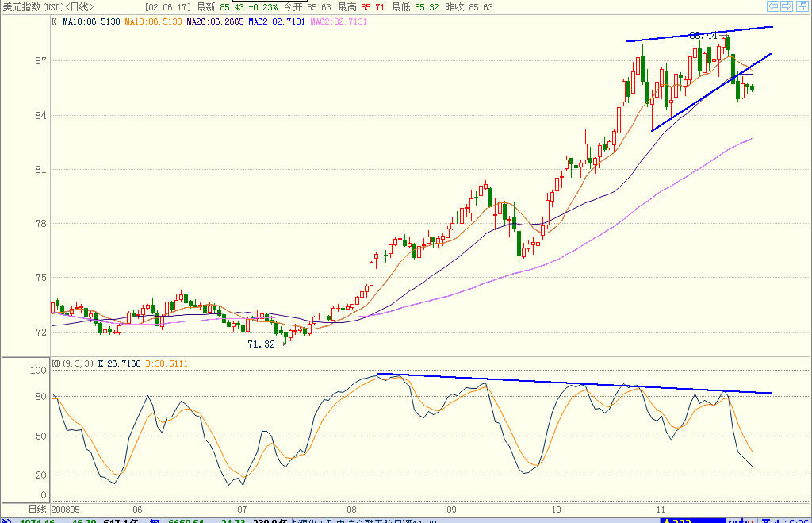Select the pink MA62:82.7131 label
The height and width of the screenshot is (523, 812).
click(339, 21)
